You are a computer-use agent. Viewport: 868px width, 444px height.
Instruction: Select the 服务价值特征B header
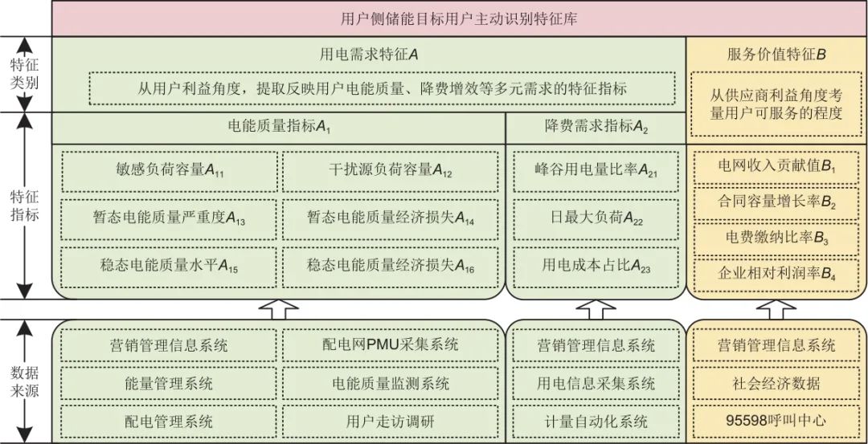(x=776, y=55)
